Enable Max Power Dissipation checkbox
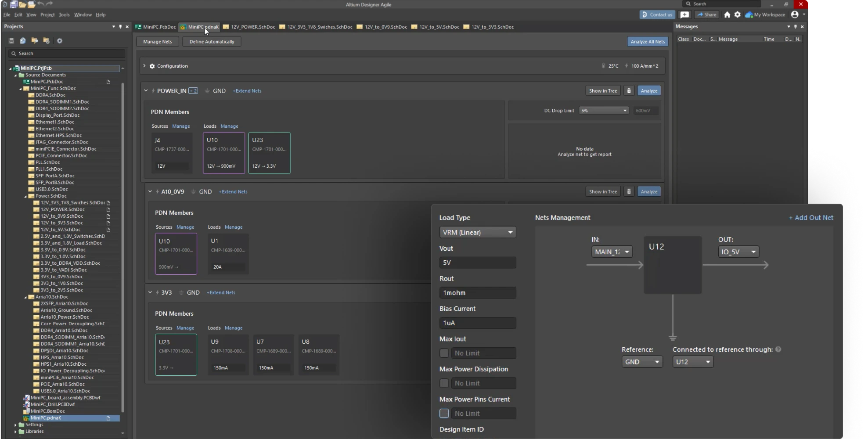The width and height of the screenshot is (868, 439). point(444,384)
